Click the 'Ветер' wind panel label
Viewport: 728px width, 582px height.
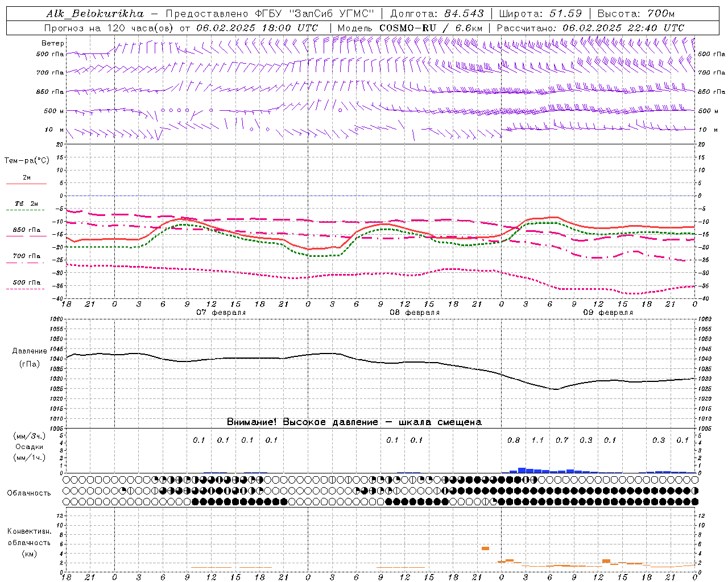point(53,43)
